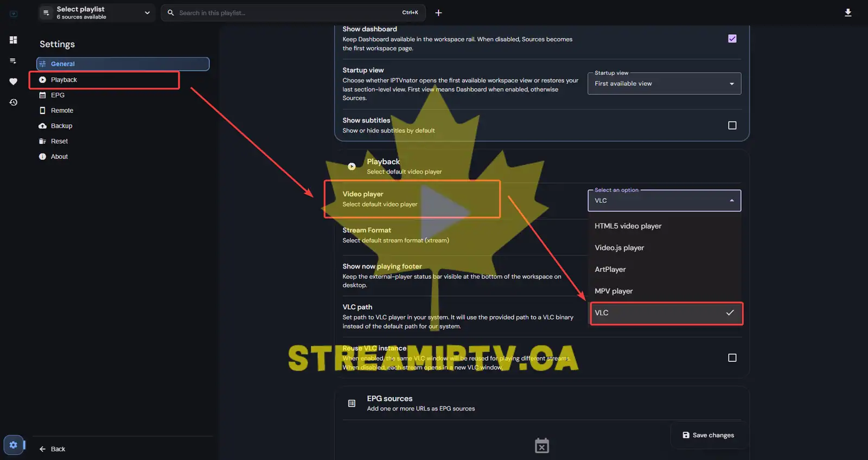Open About settings tab
The image size is (868, 460).
(123, 156)
